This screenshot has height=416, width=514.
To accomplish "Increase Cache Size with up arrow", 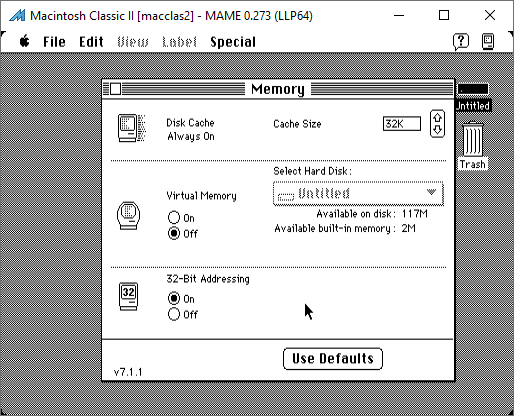I will pos(438,117).
